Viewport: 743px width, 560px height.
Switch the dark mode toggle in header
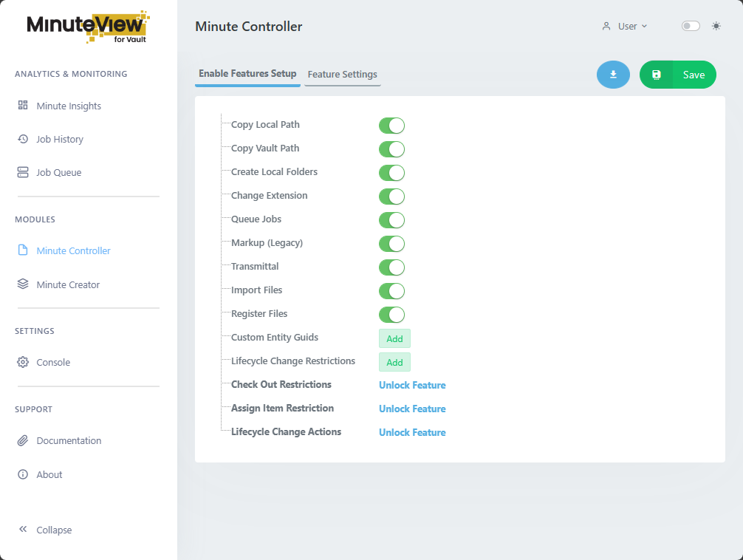tap(690, 25)
